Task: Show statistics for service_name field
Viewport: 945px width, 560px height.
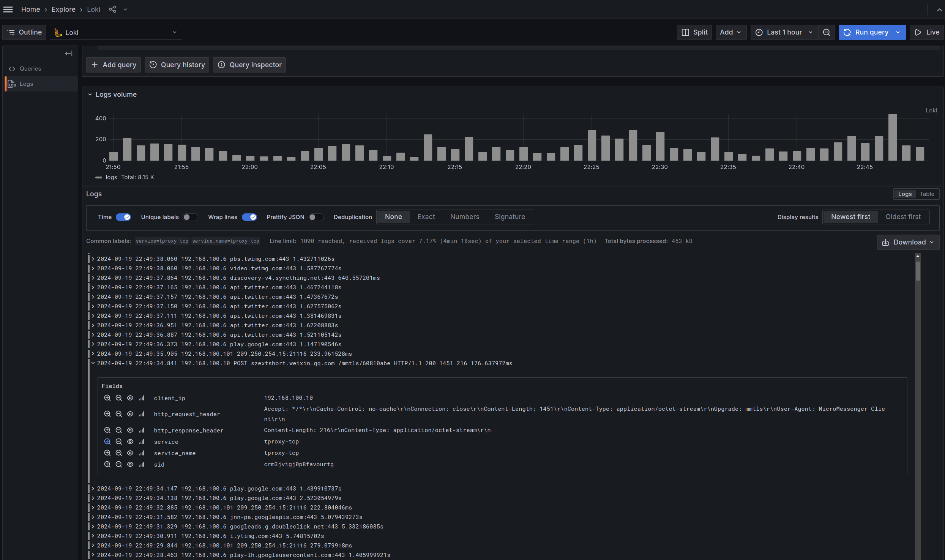Action: click(x=142, y=453)
